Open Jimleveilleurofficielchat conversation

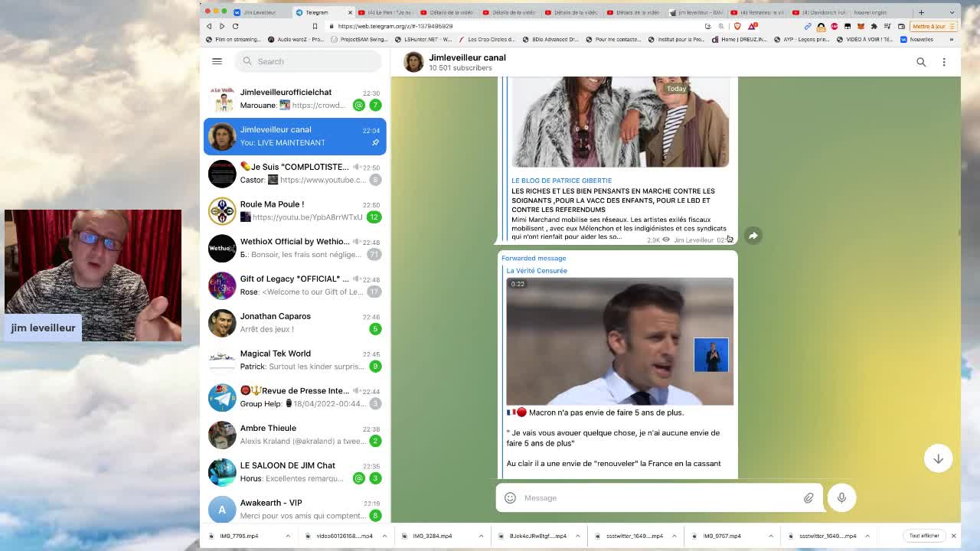pos(295,99)
